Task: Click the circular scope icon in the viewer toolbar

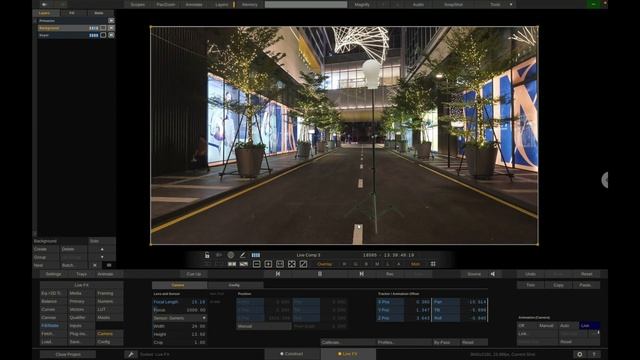Action: click(231, 255)
